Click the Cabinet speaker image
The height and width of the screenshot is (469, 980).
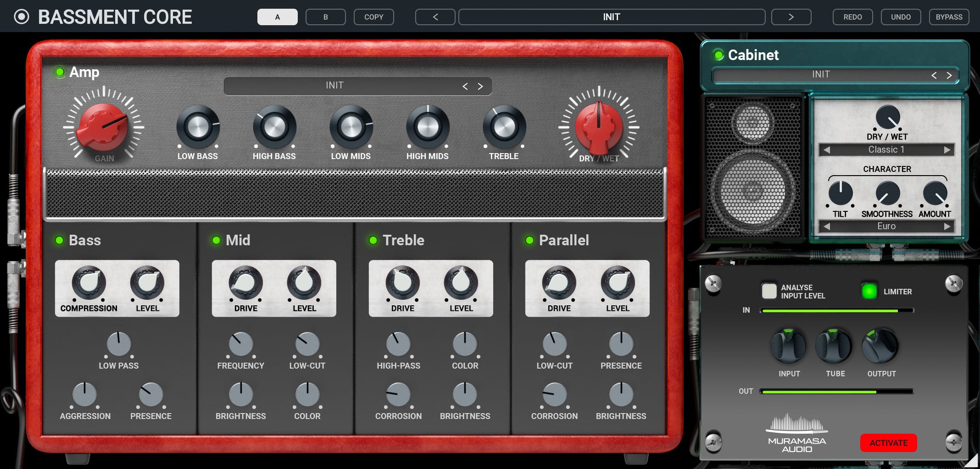[752, 167]
